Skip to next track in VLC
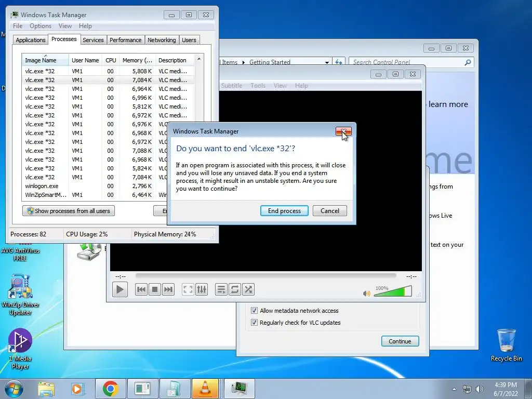The height and width of the screenshot is (399, 532). click(x=168, y=289)
